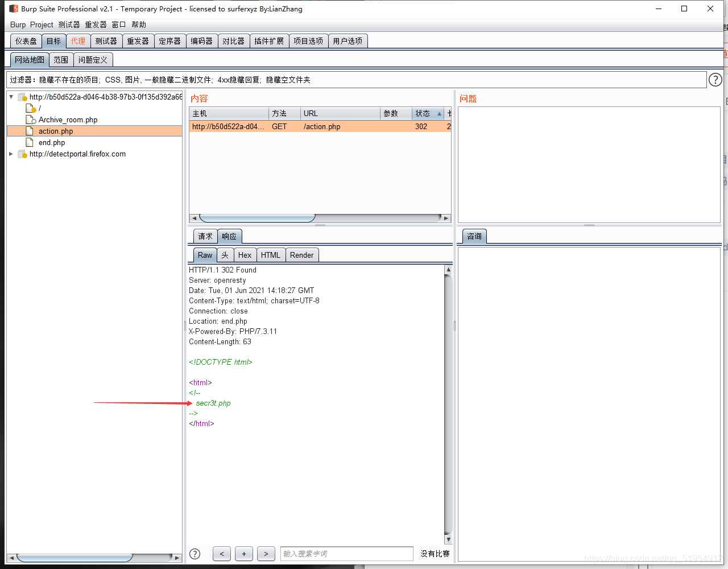Image resolution: width=728 pixels, height=569 pixels.
Task: Click the root slash folder icon in site map
Action: point(31,108)
